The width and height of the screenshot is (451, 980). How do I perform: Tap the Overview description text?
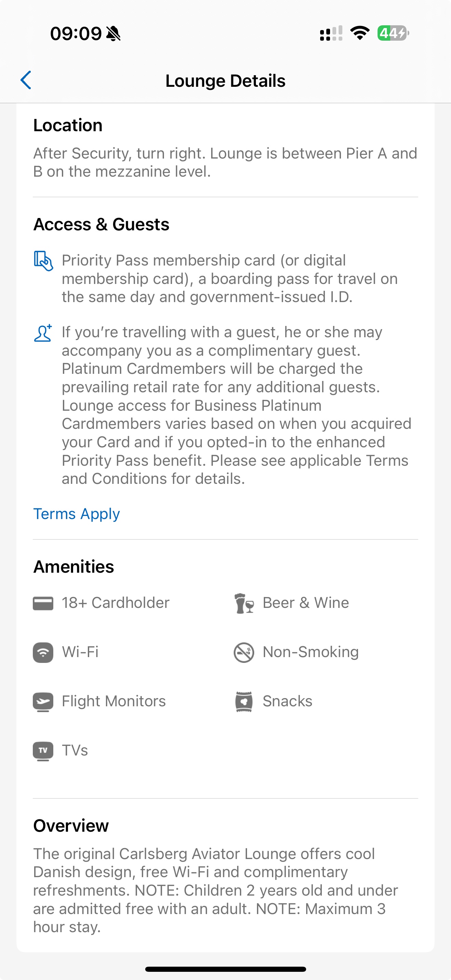tap(216, 890)
